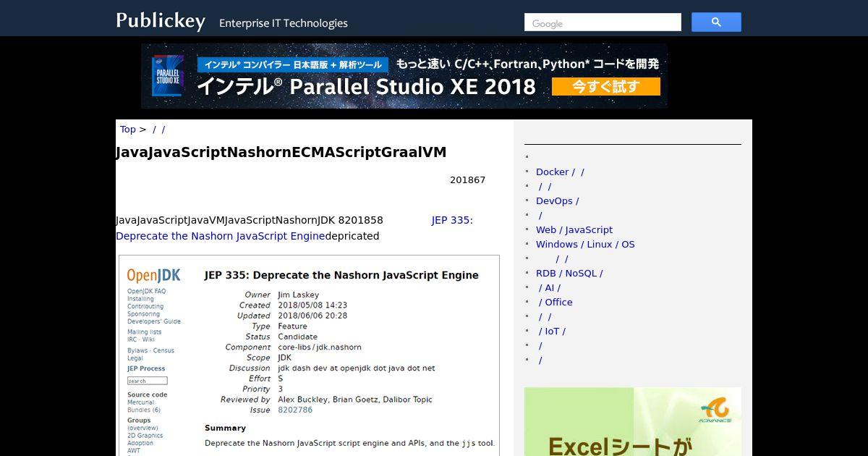Image resolution: width=868 pixels, height=456 pixels.
Task: Click the Publickey site logo
Action: coord(161,21)
